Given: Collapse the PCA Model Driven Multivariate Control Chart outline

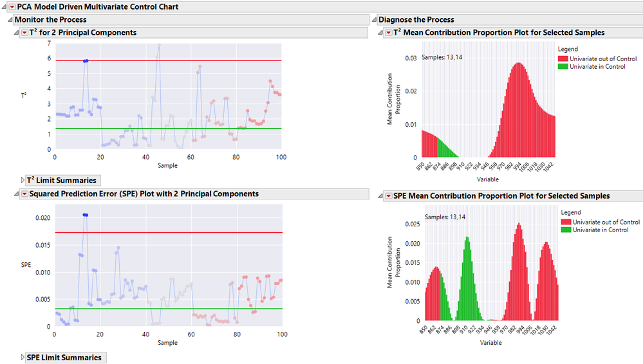Looking at the screenshot, I should tap(4, 7).
